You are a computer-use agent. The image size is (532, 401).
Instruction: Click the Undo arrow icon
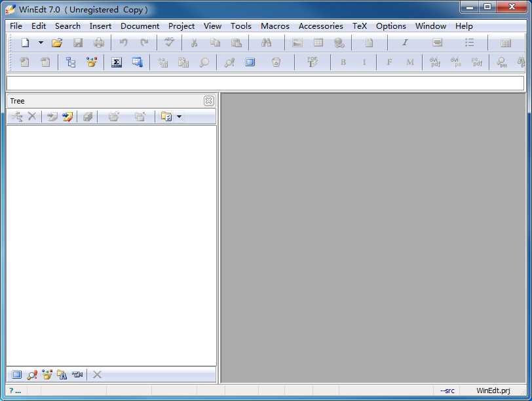click(123, 43)
